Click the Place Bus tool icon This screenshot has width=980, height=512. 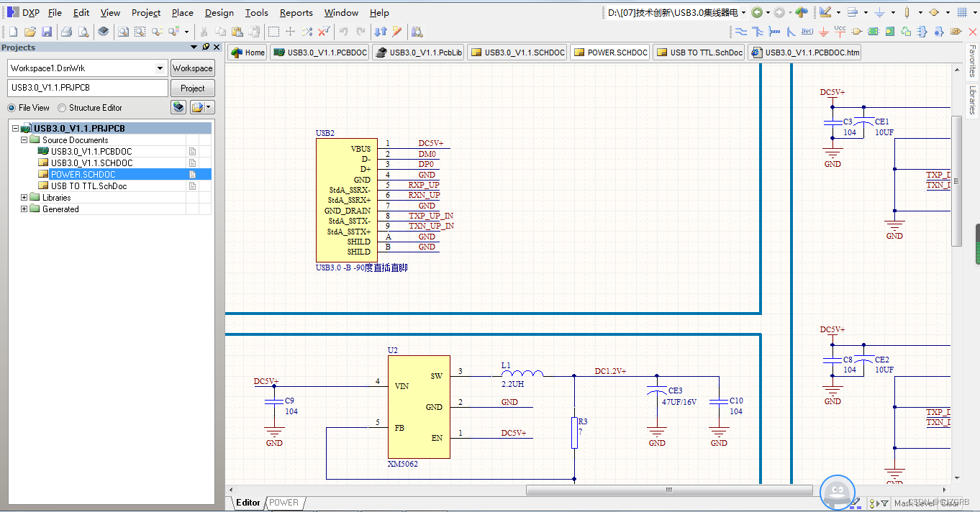tap(757, 32)
